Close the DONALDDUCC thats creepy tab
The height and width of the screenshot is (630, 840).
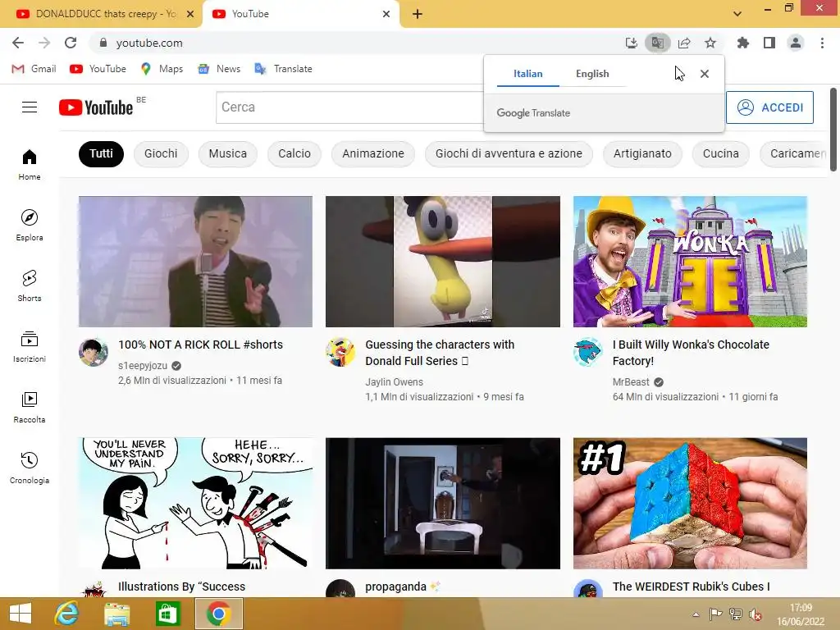click(x=190, y=14)
